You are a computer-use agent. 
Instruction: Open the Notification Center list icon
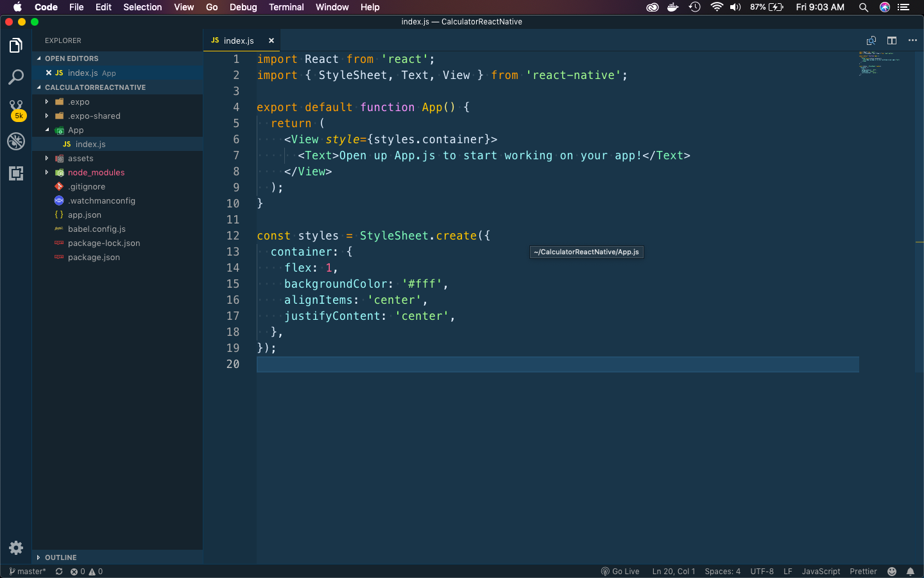click(903, 7)
